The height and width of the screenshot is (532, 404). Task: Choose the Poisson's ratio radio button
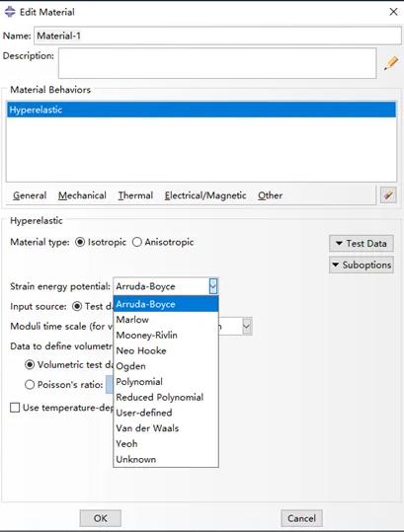[x=30, y=385]
